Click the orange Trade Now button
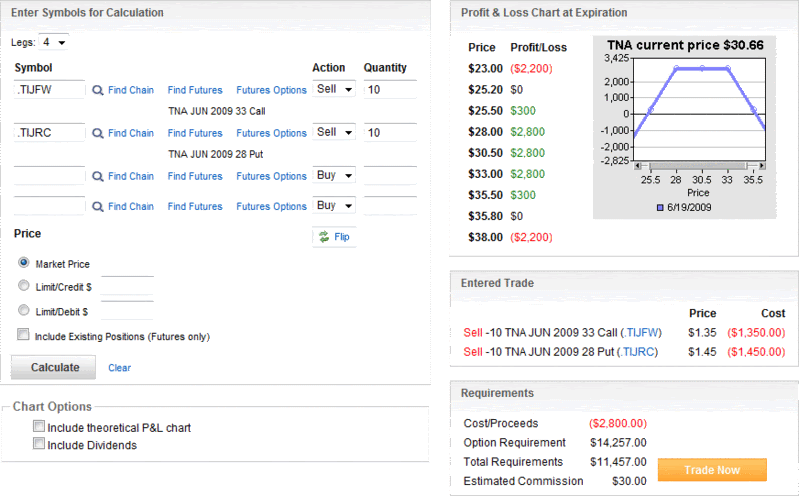This screenshot has height=496, width=799. [x=712, y=470]
